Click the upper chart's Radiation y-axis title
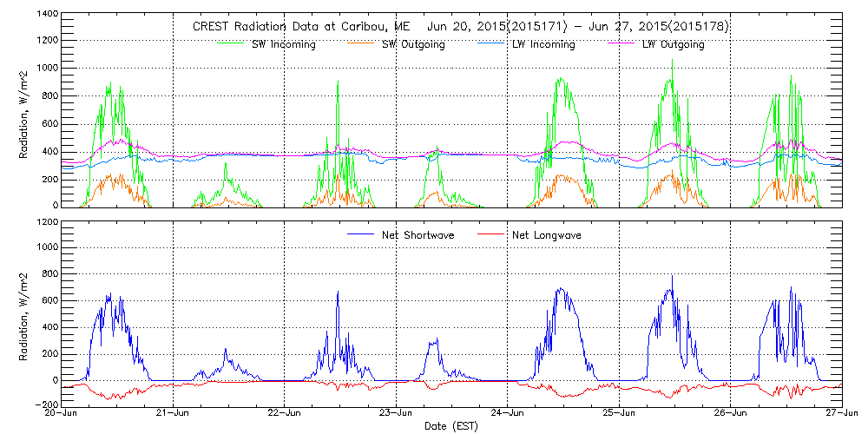Image resolution: width=868 pixels, height=434 pixels. click(x=25, y=111)
